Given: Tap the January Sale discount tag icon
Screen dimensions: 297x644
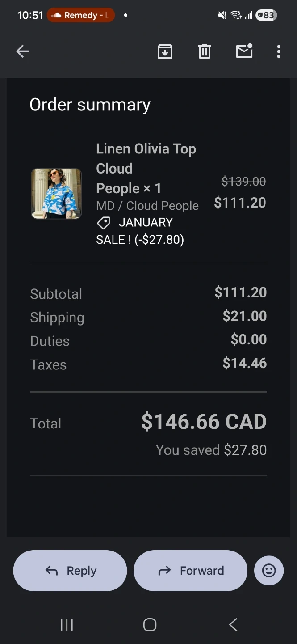Looking at the screenshot, I should pos(104,223).
